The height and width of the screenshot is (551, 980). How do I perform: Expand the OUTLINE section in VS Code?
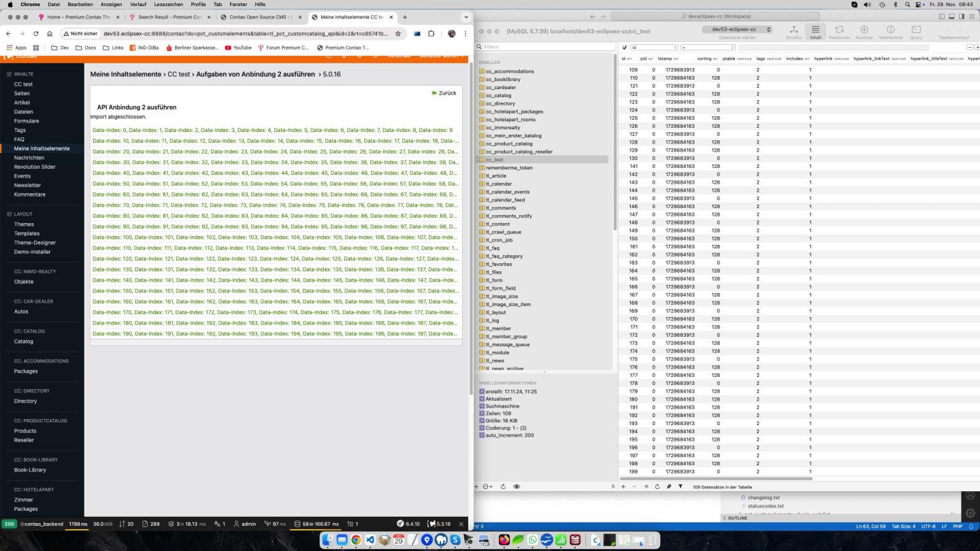(x=738, y=518)
